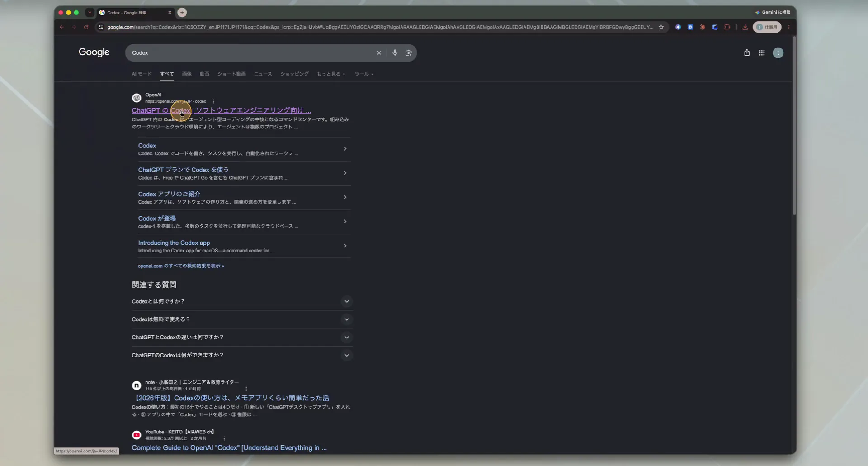Image resolution: width=868 pixels, height=466 pixels.
Task: Select the すべて tab
Action: click(167, 74)
